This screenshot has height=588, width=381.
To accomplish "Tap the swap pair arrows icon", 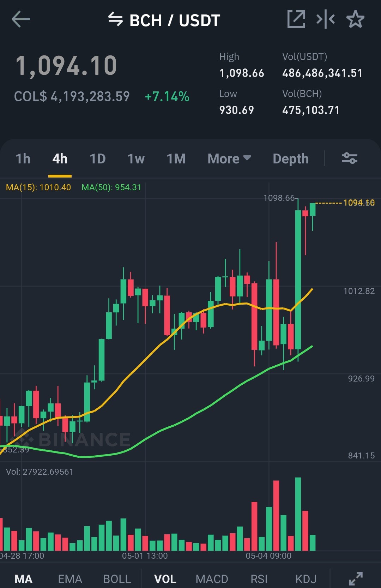I will (115, 19).
